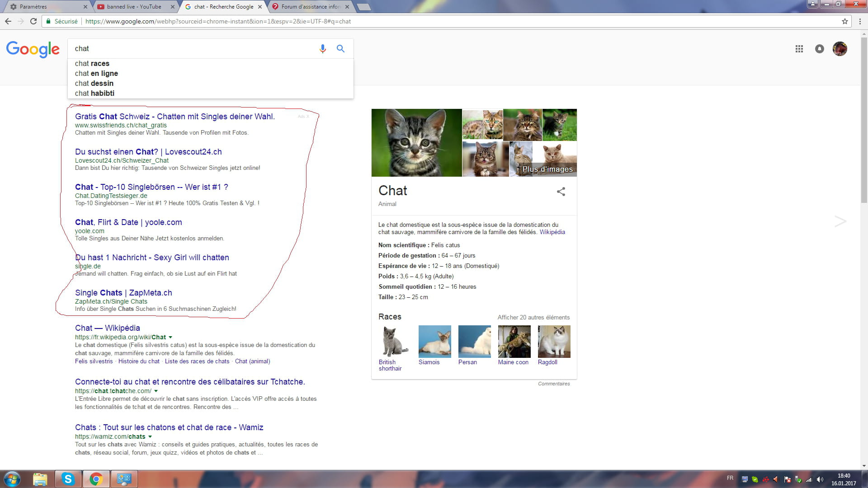Open yoole.com Chat, Flirt & Date link
This screenshot has height=488, width=868.
[x=128, y=222]
